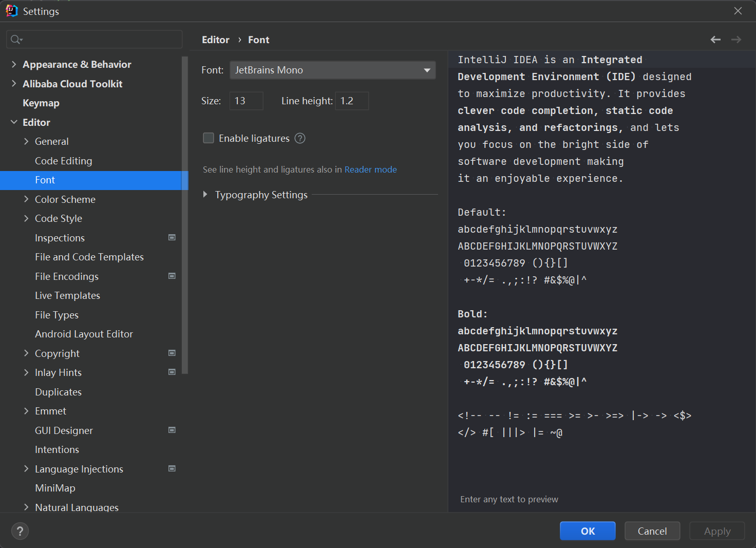Focus the Line height input field
756x548 pixels.
[352, 101]
